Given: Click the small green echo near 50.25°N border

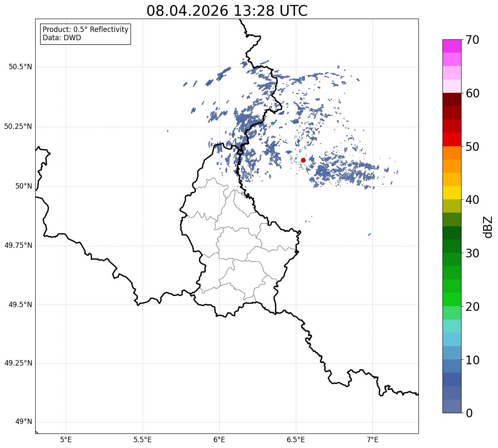Looking at the screenshot, I should click(274, 122).
